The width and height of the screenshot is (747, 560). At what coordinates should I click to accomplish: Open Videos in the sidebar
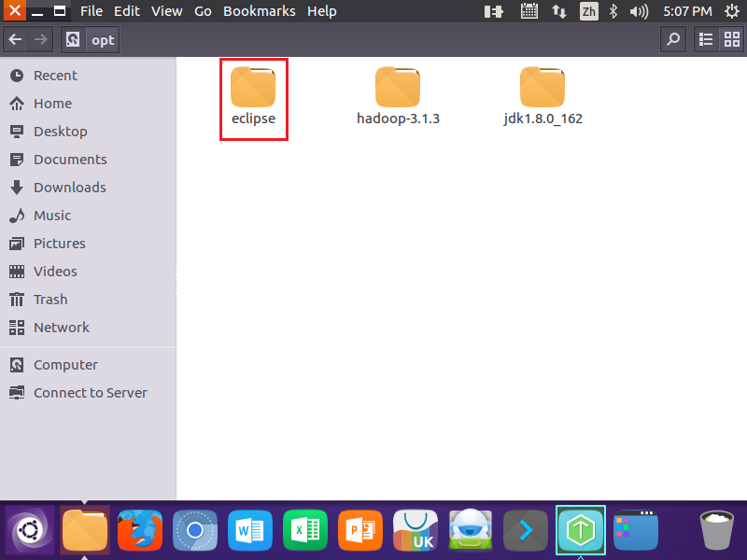tap(88, 272)
